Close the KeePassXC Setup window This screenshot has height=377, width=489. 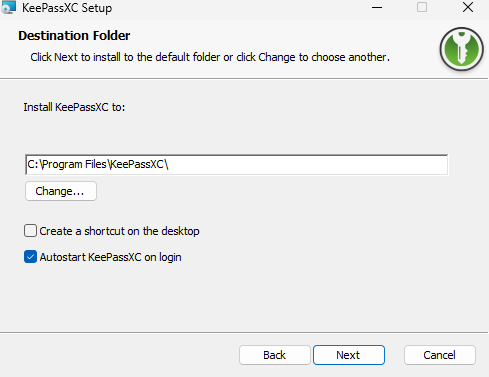point(468,7)
